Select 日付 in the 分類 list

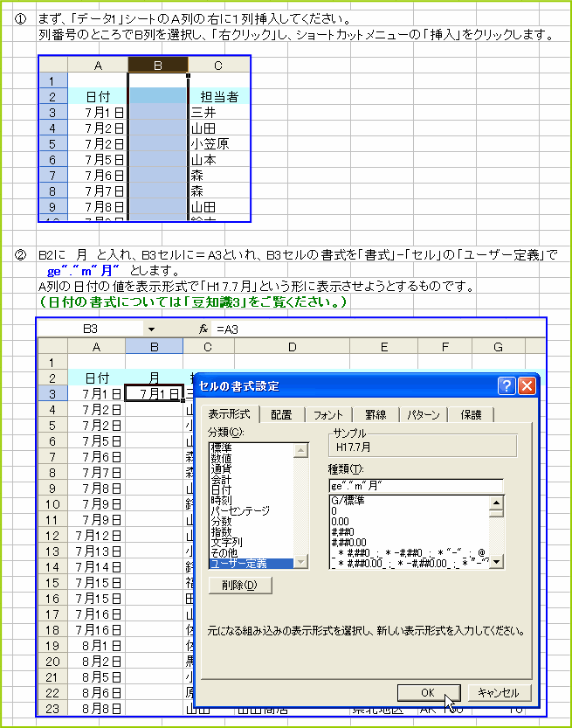(252, 489)
